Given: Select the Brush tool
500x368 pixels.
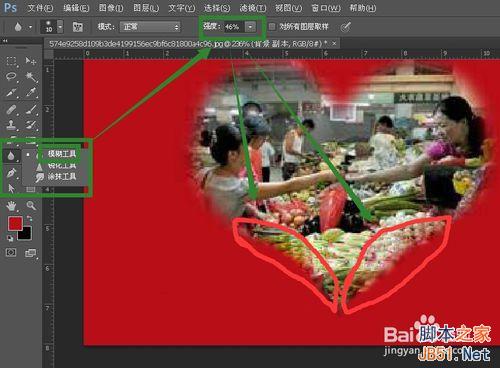Looking at the screenshot, I should (31, 109).
